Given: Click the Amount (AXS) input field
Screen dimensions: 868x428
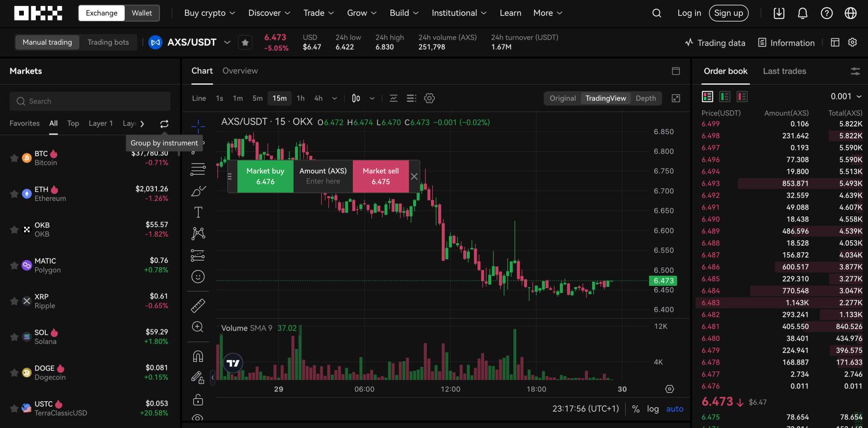Looking at the screenshot, I should [323, 181].
